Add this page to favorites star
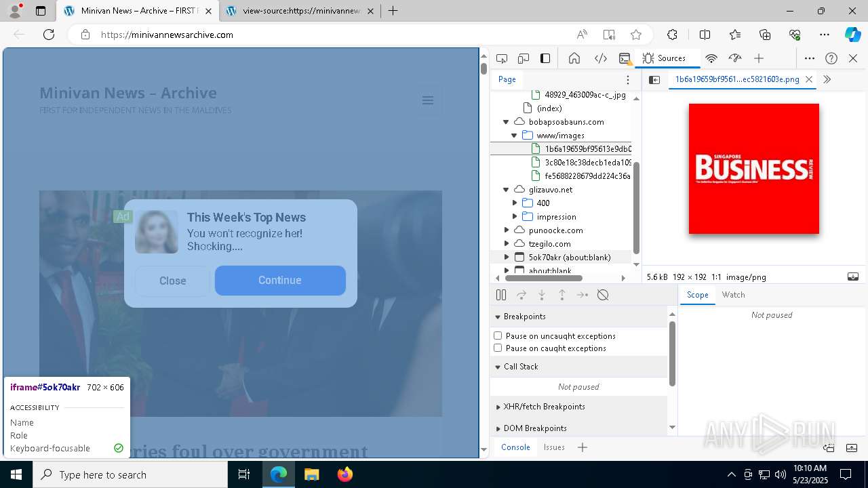Image resolution: width=868 pixels, height=488 pixels. click(x=636, y=35)
